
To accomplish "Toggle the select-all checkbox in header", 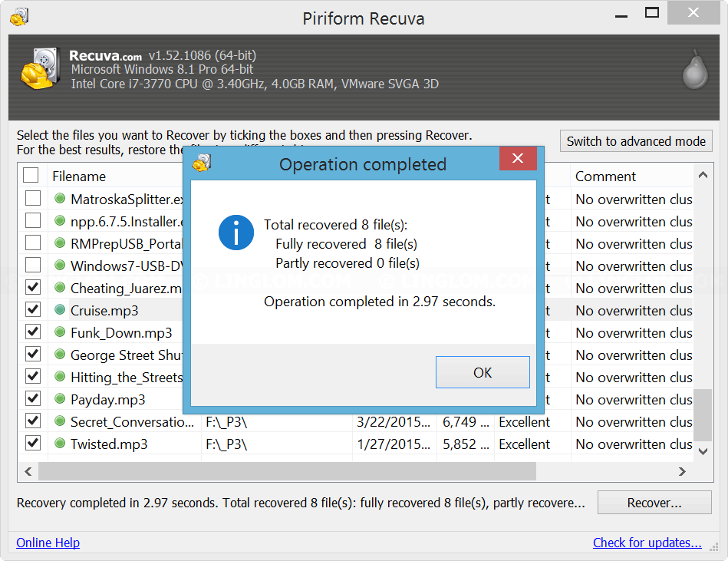I will [31, 175].
